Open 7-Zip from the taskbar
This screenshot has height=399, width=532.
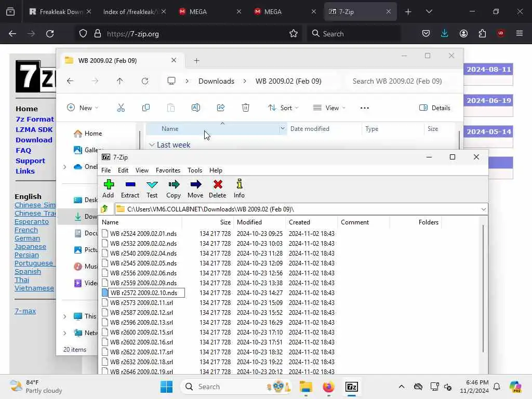click(x=352, y=387)
